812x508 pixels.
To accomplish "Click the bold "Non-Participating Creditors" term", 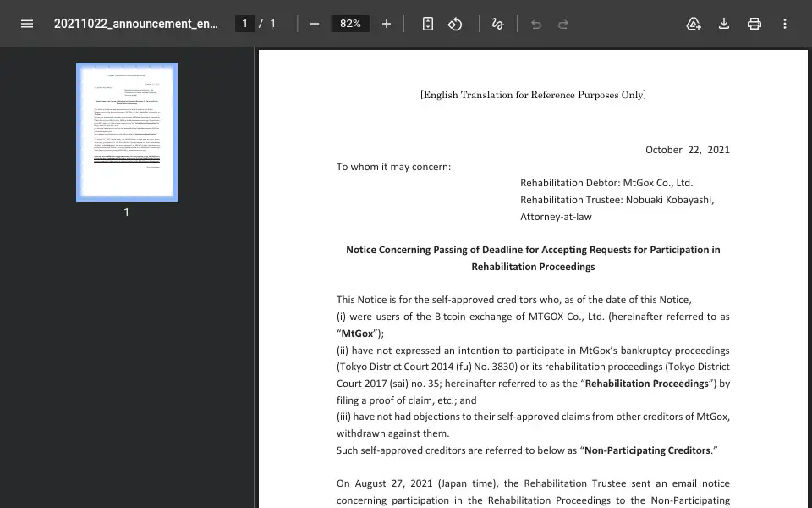I will (647, 450).
